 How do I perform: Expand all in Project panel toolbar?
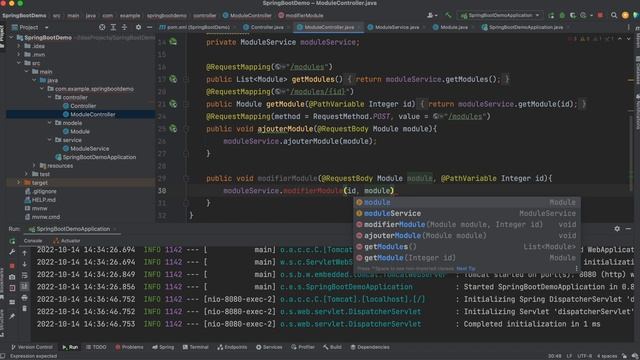point(113,27)
